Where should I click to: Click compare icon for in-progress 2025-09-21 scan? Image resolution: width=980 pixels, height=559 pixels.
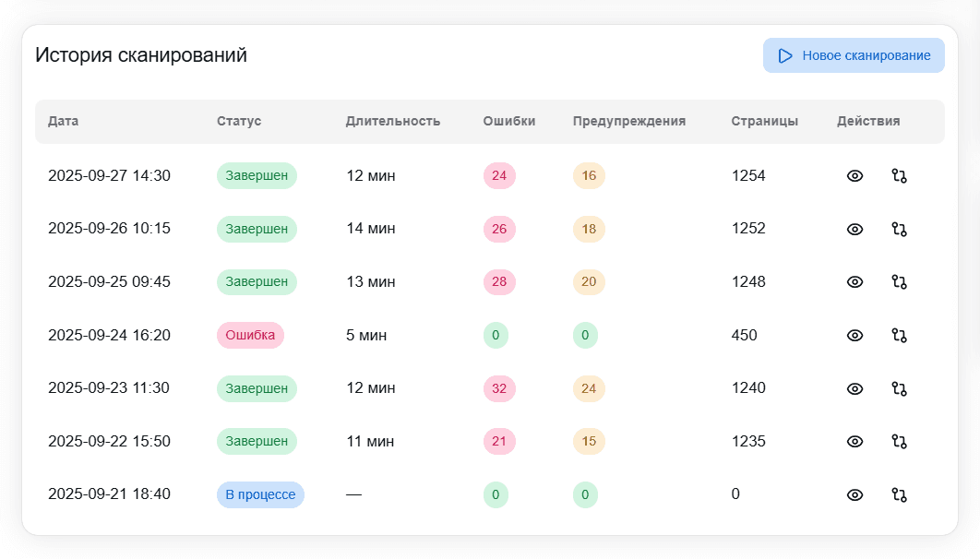(899, 494)
